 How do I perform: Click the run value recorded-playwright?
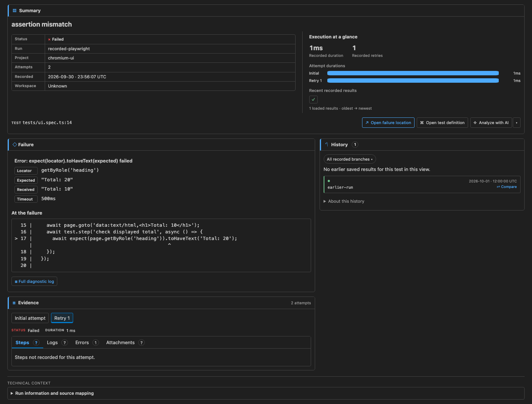pyautogui.click(x=69, y=49)
